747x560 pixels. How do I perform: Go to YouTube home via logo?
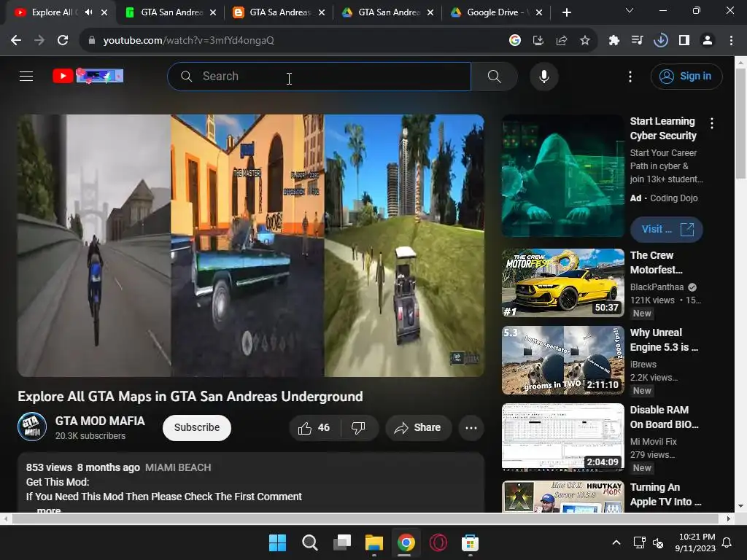click(x=88, y=76)
